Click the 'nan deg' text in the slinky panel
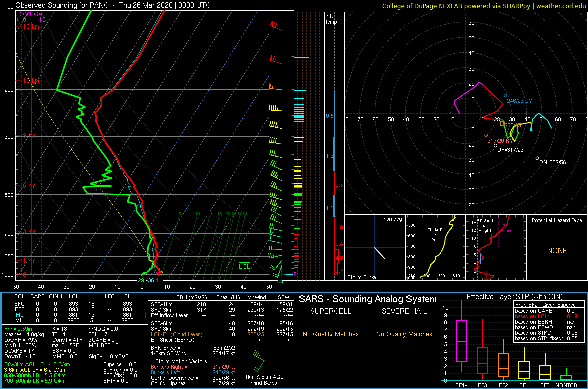588x389 pixels. 392,219
